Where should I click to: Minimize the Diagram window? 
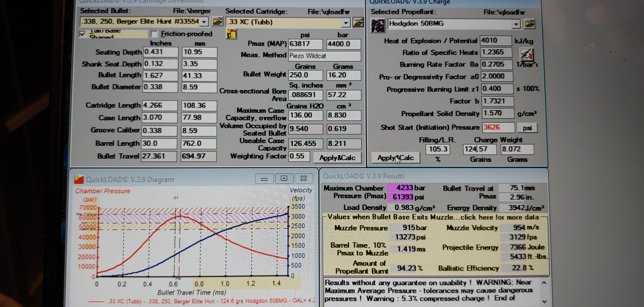(x=264, y=179)
